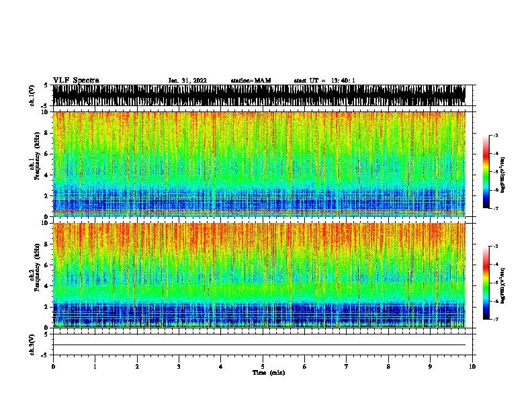Click the ch.2 frequency axis "4" tick
This screenshot has height=411, width=532.
tap(46, 286)
